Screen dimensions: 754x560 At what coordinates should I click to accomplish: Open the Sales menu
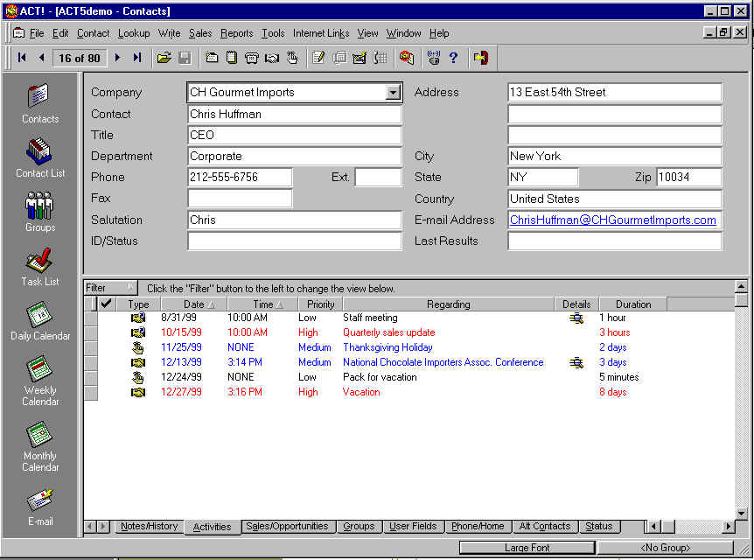pos(200,33)
